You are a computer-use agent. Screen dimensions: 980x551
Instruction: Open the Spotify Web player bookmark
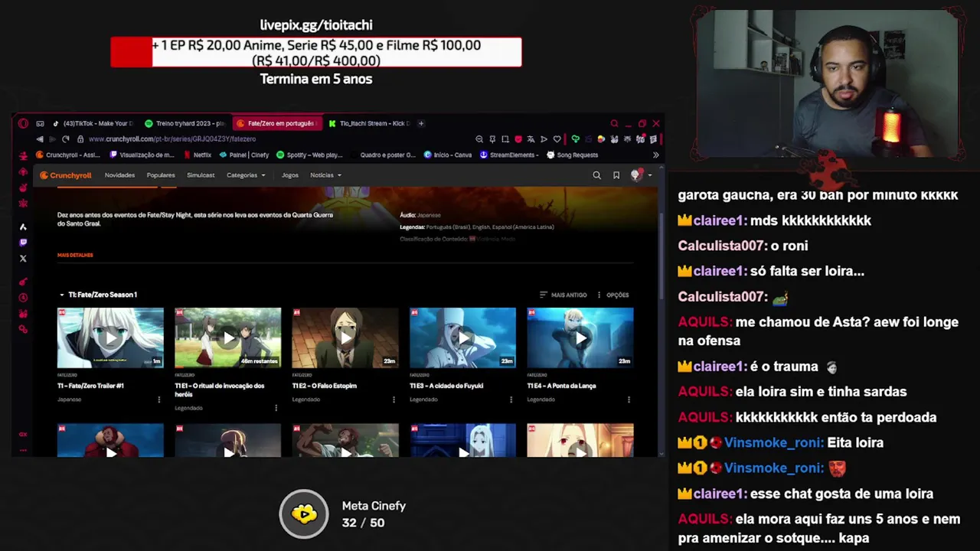[309, 155]
